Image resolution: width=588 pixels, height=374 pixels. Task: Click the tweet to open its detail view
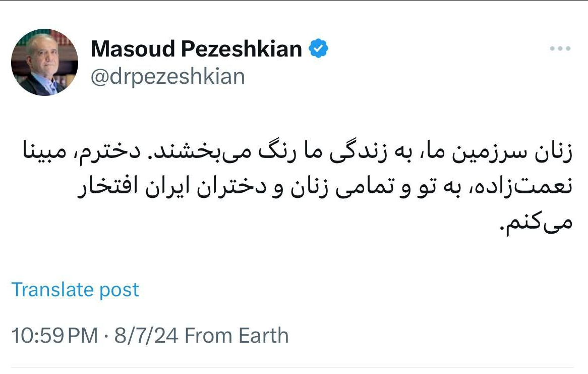pos(294,184)
